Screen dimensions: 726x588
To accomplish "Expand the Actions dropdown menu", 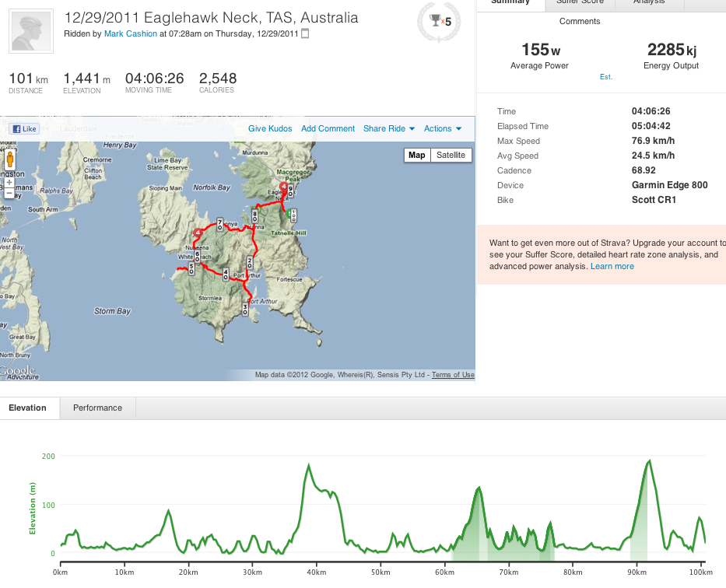I will click(x=442, y=129).
